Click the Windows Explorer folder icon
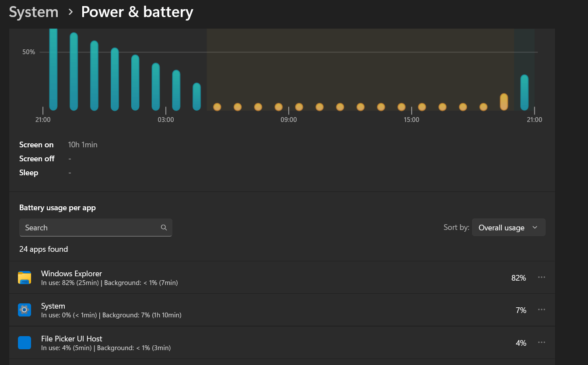588x365 pixels. [24, 277]
